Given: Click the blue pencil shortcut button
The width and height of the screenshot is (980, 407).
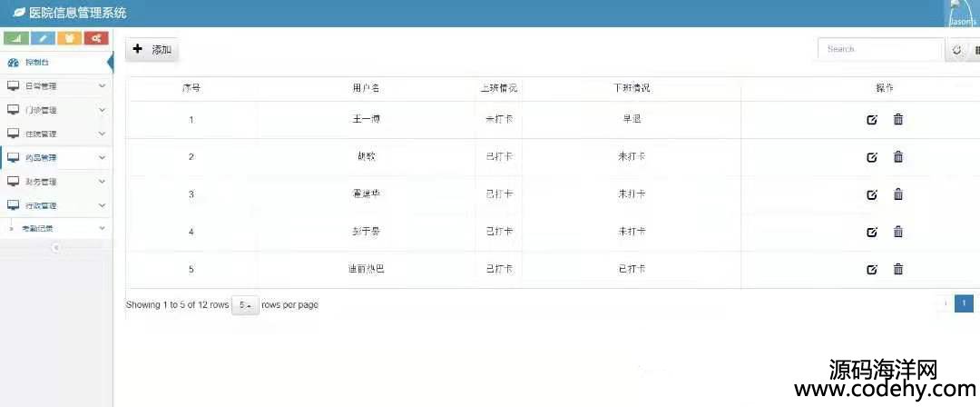Looking at the screenshot, I should [x=43, y=38].
